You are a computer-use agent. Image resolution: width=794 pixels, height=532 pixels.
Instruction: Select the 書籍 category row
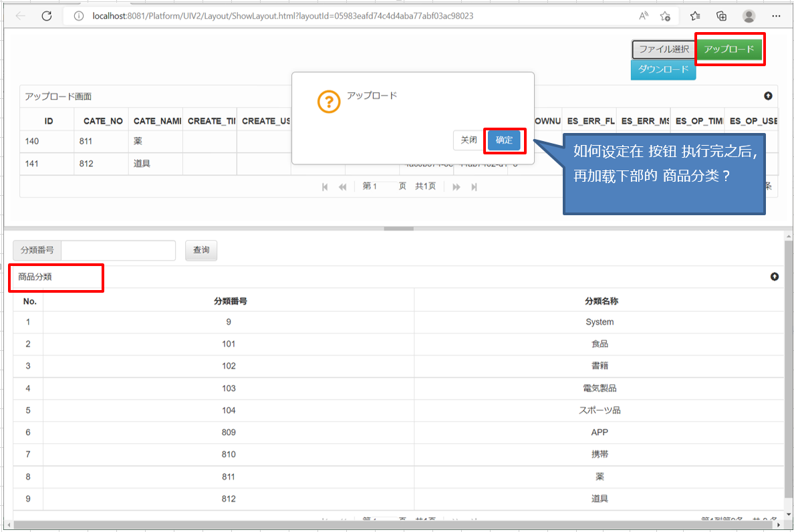click(x=398, y=366)
